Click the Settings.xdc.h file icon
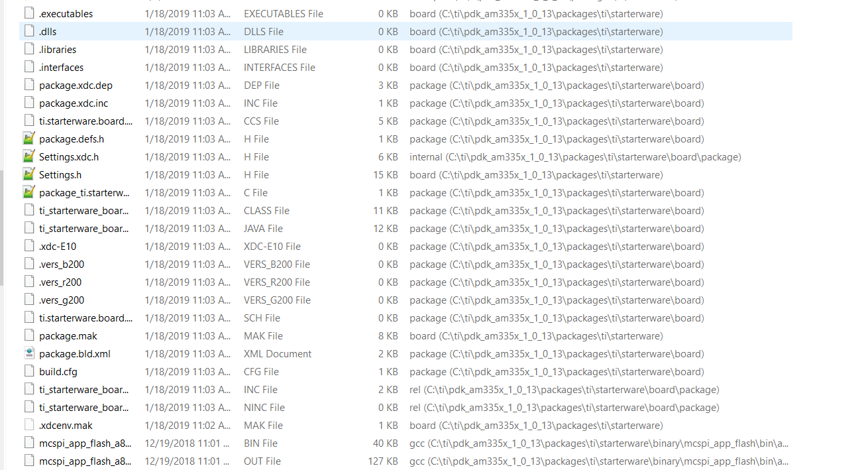This screenshot has width=868, height=470. tap(28, 156)
